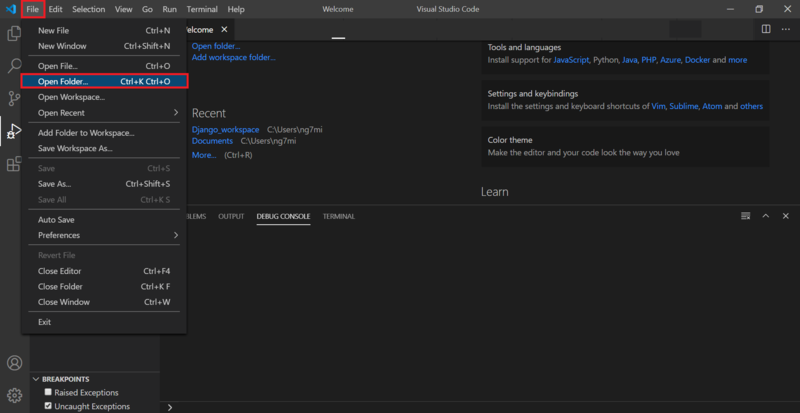
Task: Choose Save As... menu entry
Action: 104,184
